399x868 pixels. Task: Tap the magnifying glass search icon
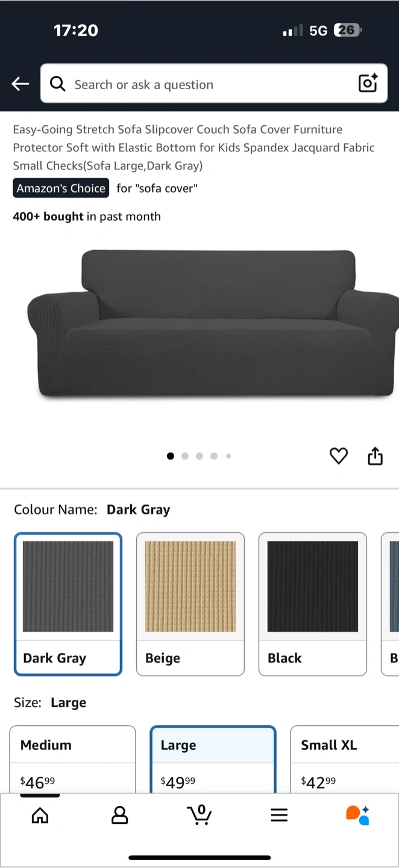click(x=58, y=84)
